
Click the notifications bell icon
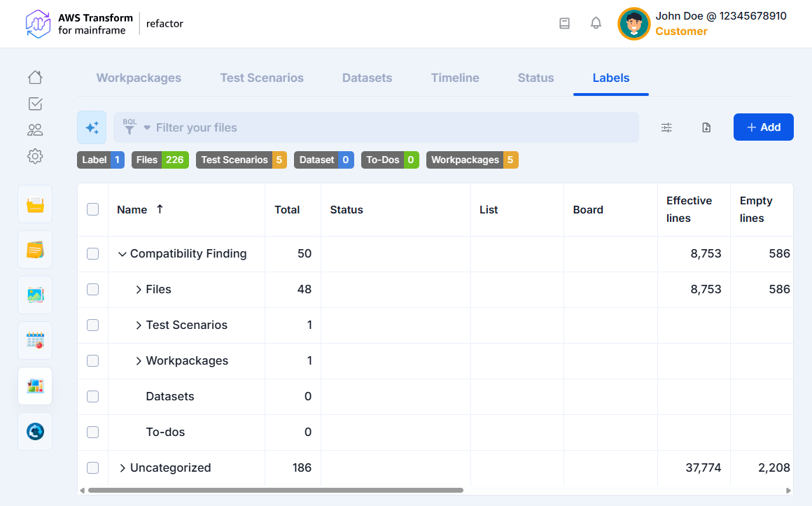coord(596,23)
